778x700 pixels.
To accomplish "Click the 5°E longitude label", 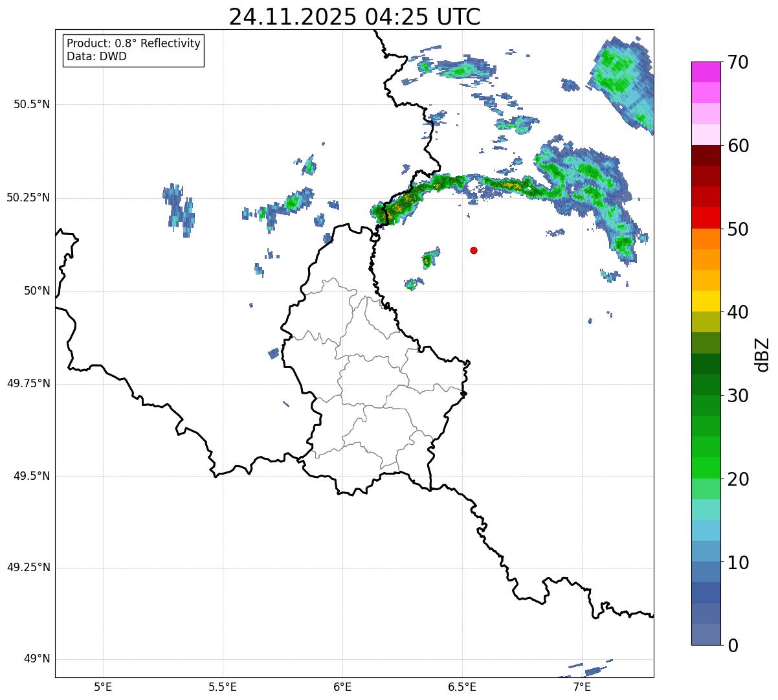I will [103, 686].
